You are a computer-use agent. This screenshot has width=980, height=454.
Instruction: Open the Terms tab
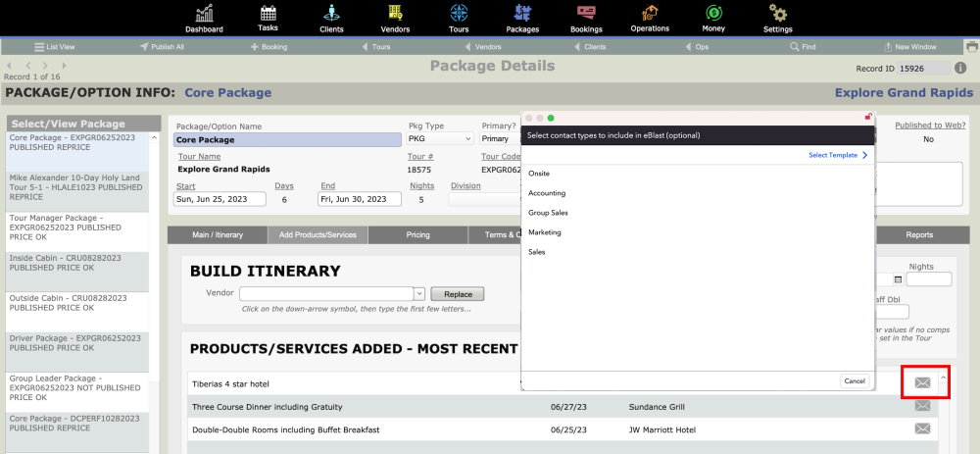(495, 235)
